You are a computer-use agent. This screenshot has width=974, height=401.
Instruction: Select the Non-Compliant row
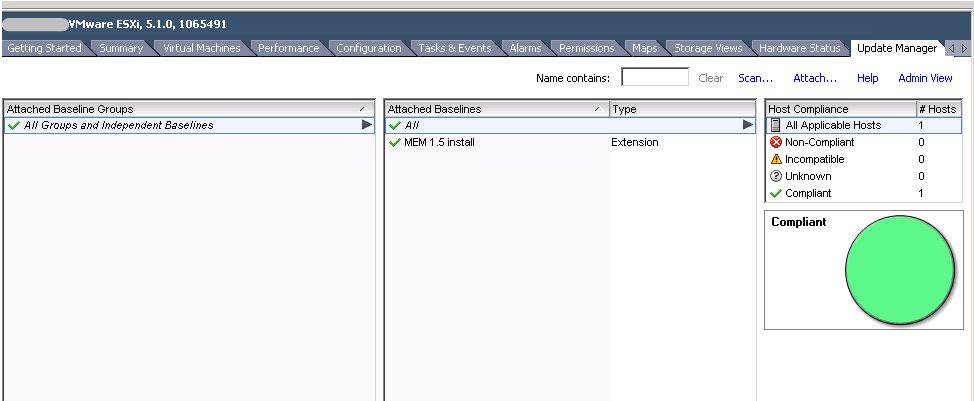864,142
